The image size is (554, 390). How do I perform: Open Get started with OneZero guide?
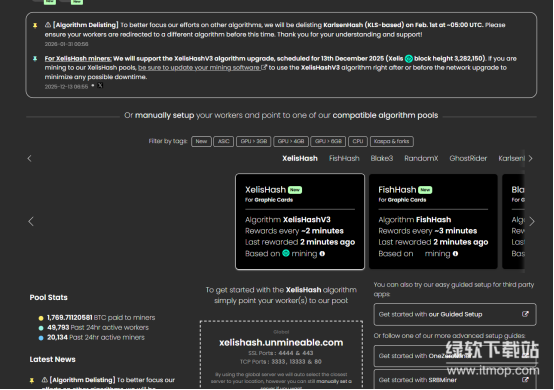(455, 356)
